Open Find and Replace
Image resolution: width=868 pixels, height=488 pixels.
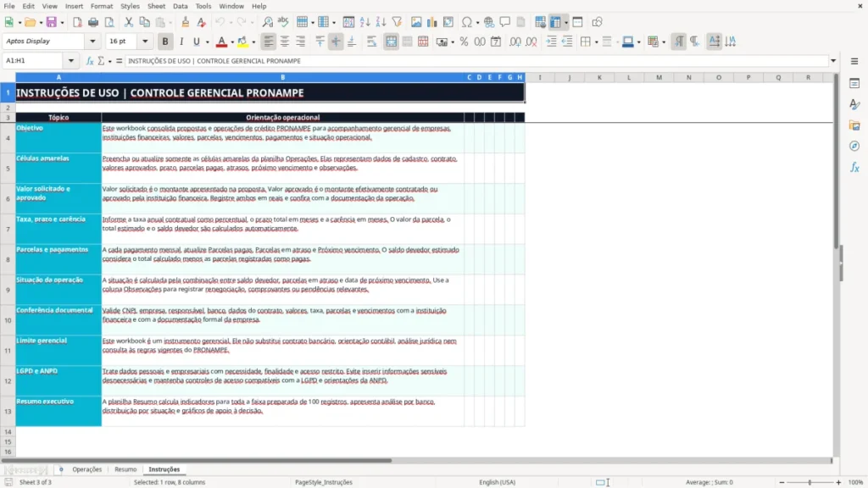click(267, 22)
